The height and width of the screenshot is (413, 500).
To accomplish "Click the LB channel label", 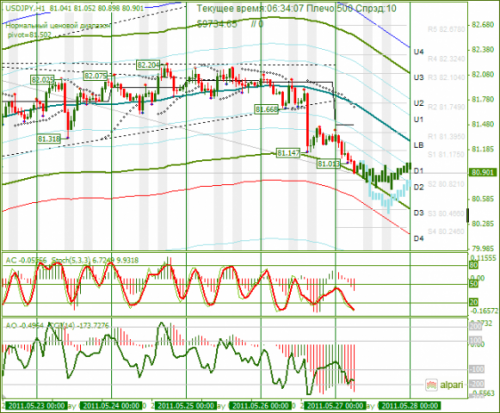I will click(418, 145).
